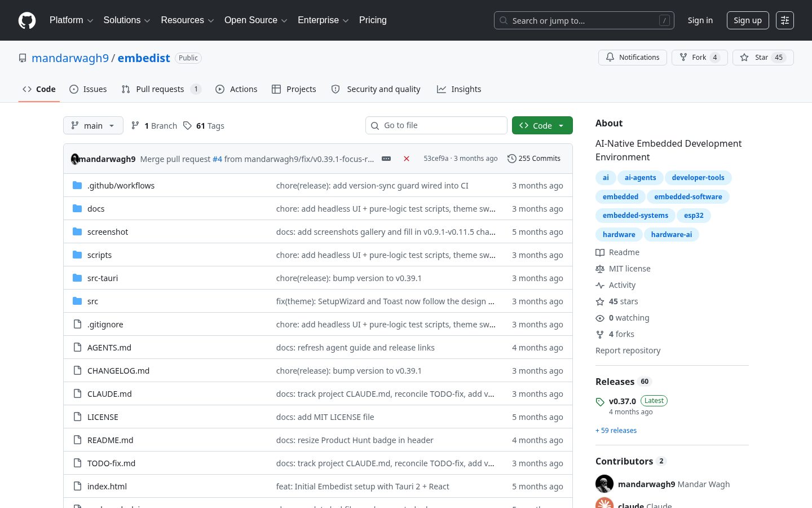Click the LICENSE file icon
This screenshot has width=812, height=508.
coord(77,417)
